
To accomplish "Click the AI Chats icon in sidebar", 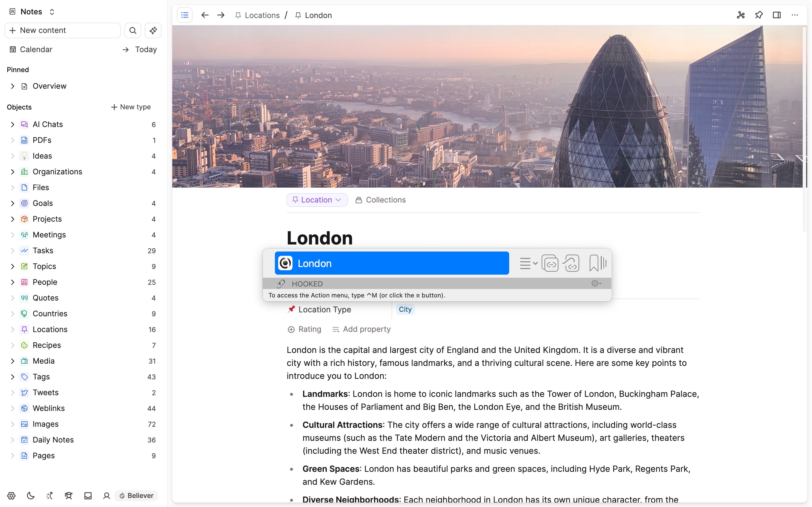I will [24, 124].
